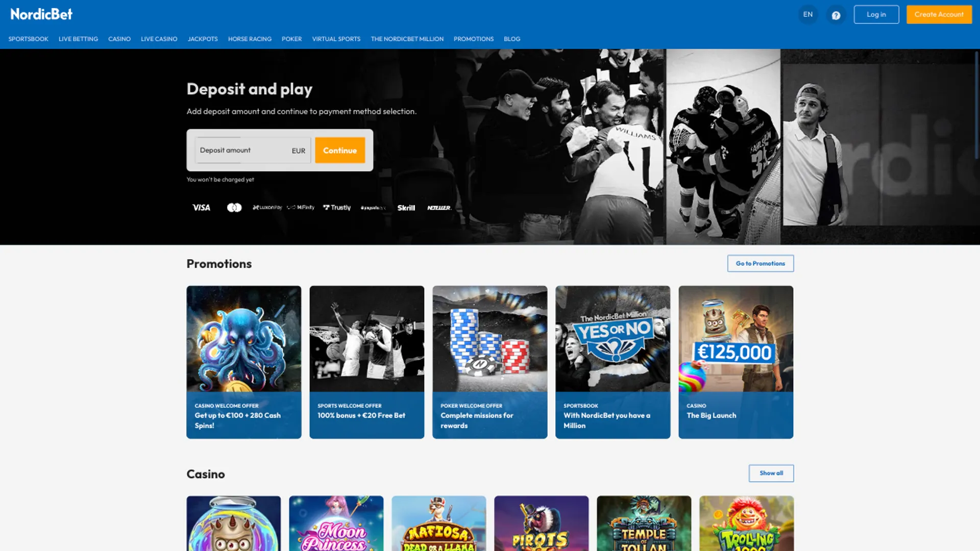Open Go to Promotions
The height and width of the screenshot is (551, 980).
tap(760, 263)
